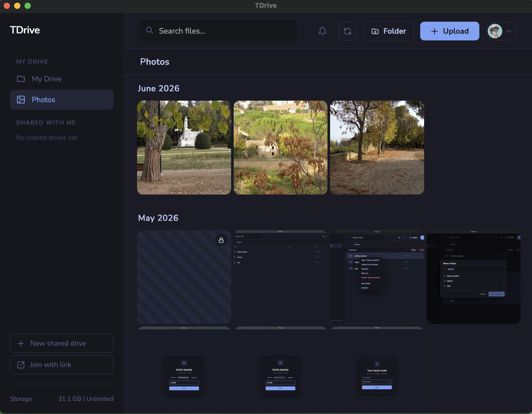Click No shared drives yet text
This screenshot has height=414, width=532.
pos(47,137)
